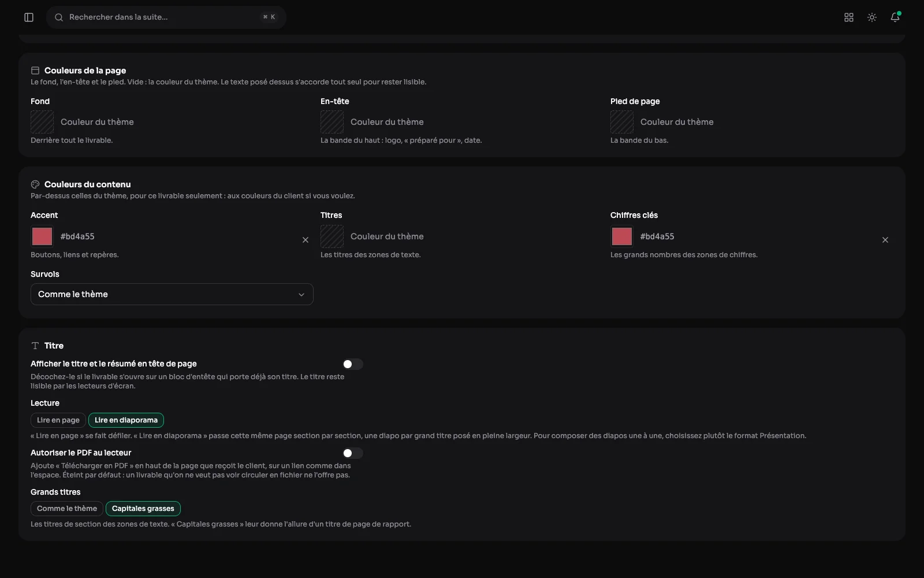Viewport: 924px width, 578px height.
Task: Toggle the sidebar panel icon
Action: click(29, 17)
